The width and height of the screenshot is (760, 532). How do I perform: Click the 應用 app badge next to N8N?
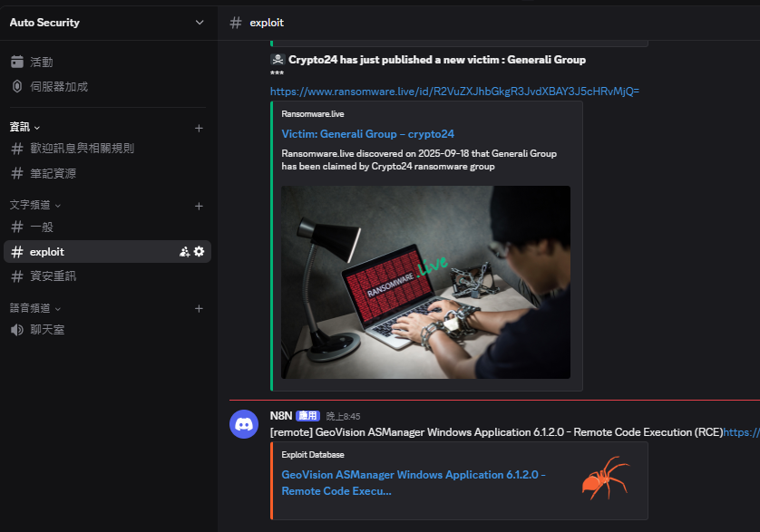[x=307, y=416]
